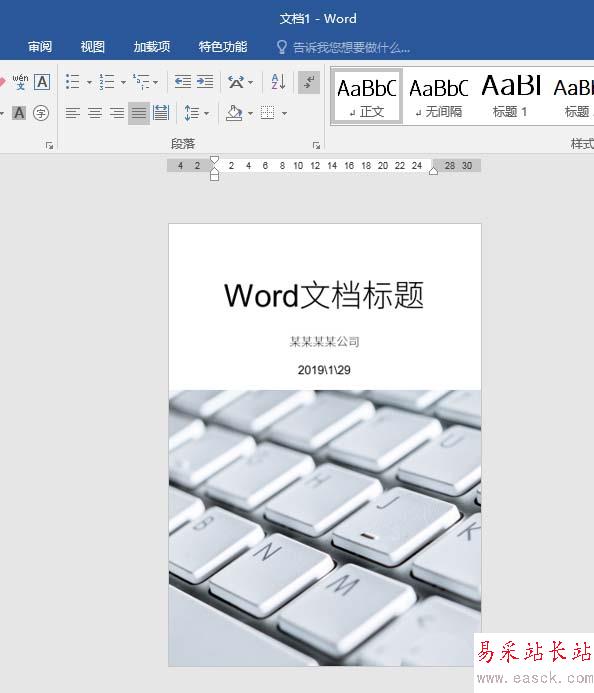Open the bullet list dropdown arrow
This screenshot has width=594, height=693.
point(89,83)
